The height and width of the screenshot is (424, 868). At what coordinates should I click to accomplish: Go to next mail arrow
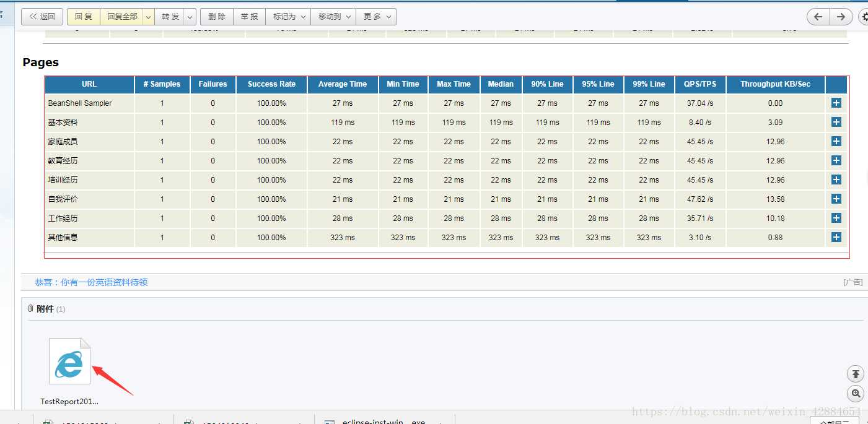841,17
